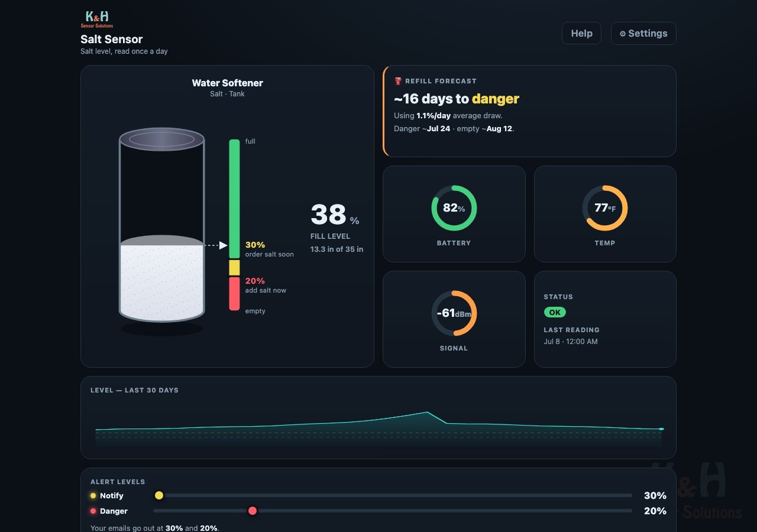The height and width of the screenshot is (532, 757).
Task: Click the red refill forecast icon
Action: [398, 81]
